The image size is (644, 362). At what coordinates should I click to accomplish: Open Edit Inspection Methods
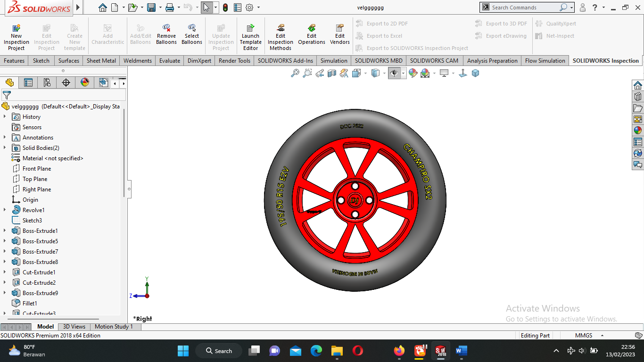click(281, 37)
